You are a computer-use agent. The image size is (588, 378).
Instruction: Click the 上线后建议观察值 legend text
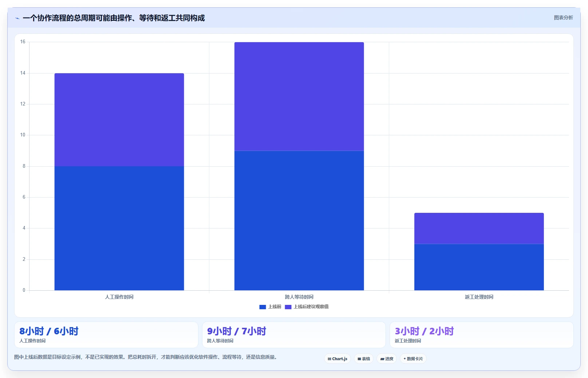pyautogui.click(x=311, y=307)
